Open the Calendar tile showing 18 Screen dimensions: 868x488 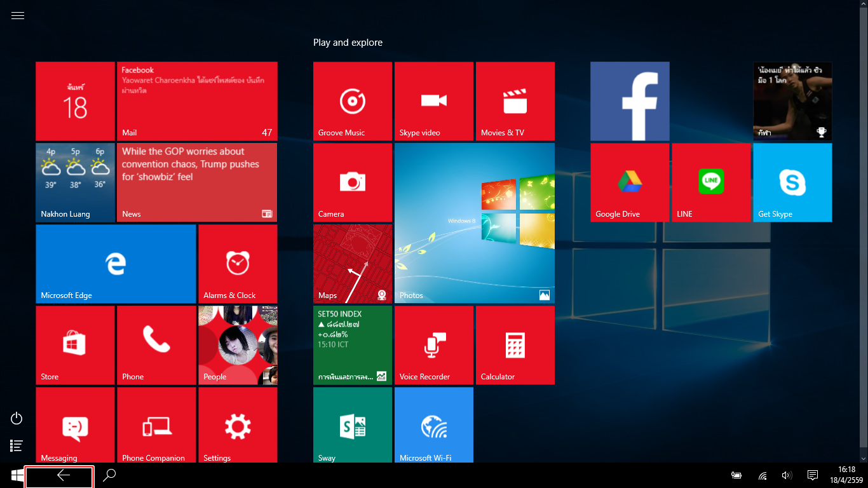pyautogui.click(x=75, y=101)
